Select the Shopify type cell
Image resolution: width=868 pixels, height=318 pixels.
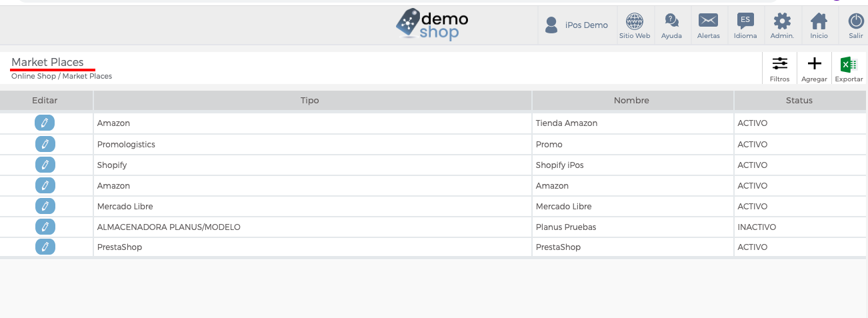tap(313, 165)
